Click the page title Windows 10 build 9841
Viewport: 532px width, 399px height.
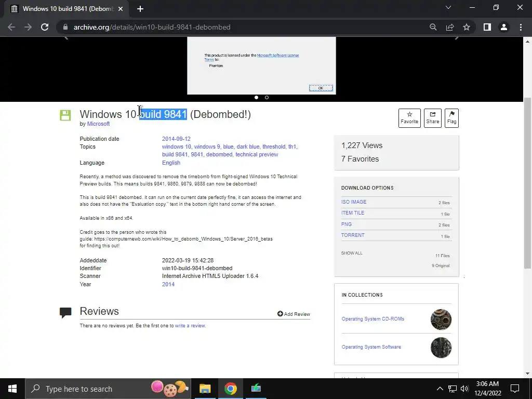pyautogui.click(x=165, y=114)
